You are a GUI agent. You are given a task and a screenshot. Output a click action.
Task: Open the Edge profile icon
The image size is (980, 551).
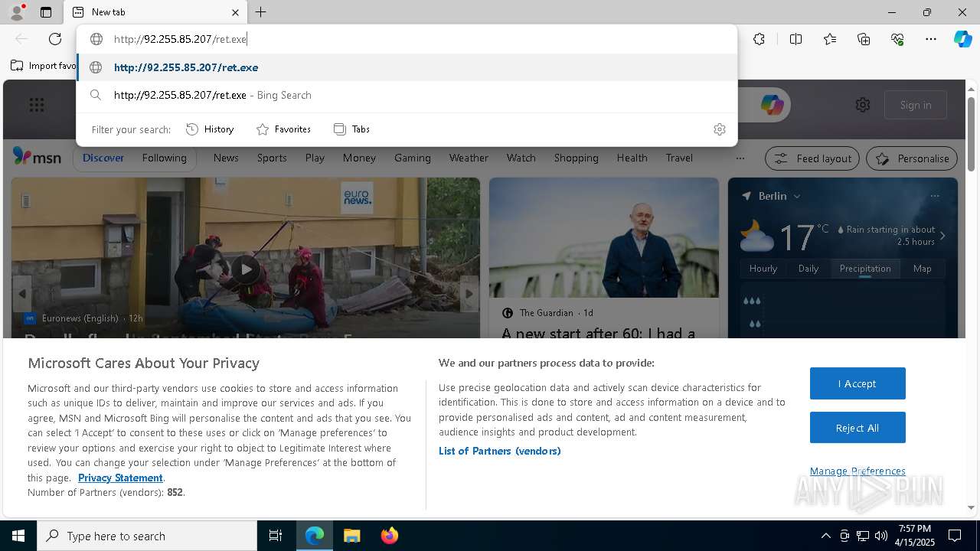point(16,12)
